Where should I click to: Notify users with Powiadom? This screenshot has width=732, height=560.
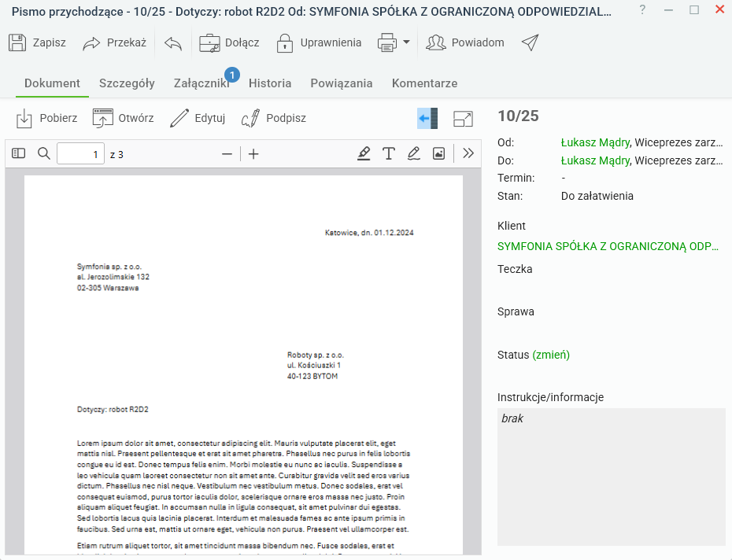(x=465, y=42)
